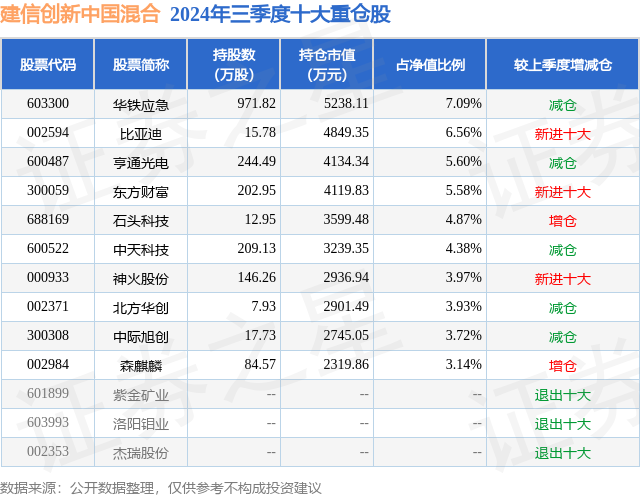The height and width of the screenshot is (497, 640).
Task: Click the 持股数(万股) column header
Action: (234, 64)
